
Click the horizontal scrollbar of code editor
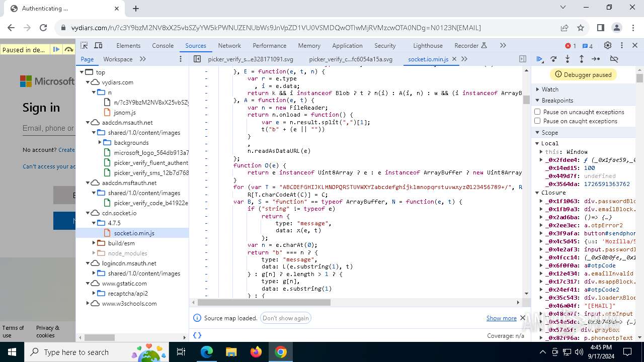(x=264, y=302)
